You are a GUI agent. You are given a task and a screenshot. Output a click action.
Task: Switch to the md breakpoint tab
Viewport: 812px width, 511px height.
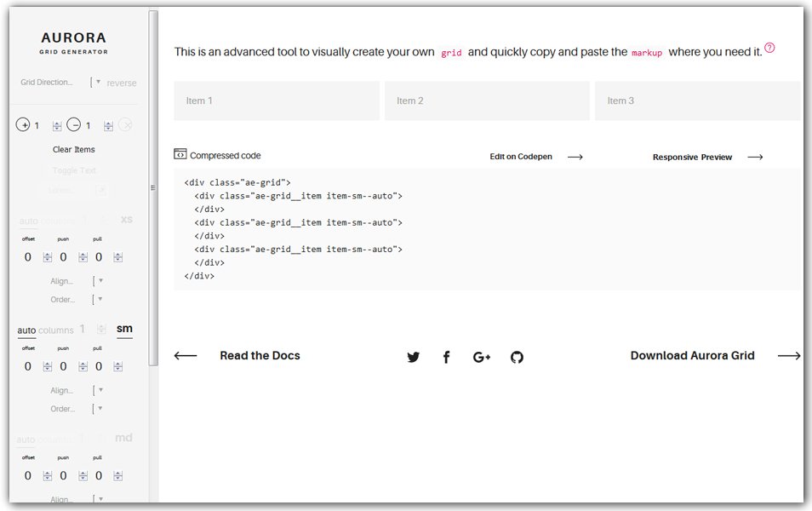coord(123,437)
